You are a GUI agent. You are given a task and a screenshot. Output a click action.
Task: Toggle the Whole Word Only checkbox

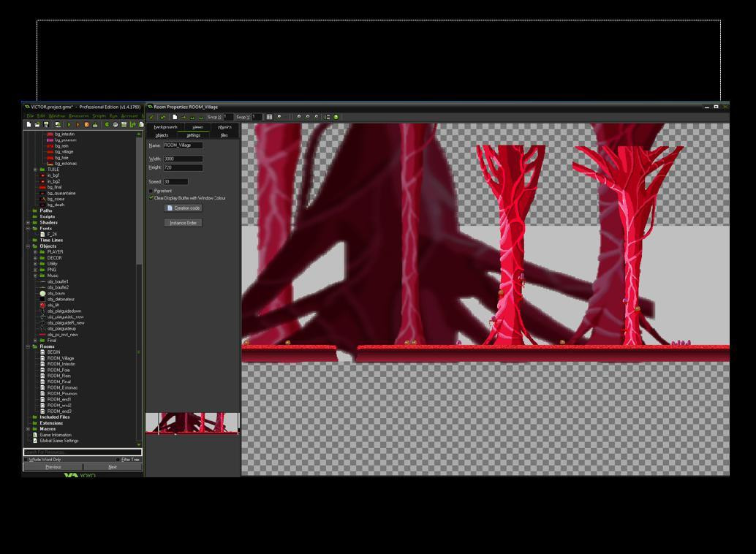[x=26, y=460]
